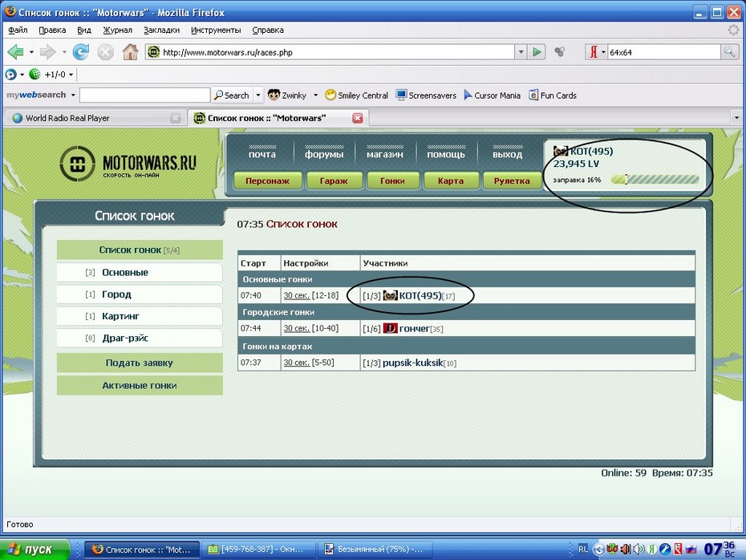Expand the mywebsearch menu dropdown
746x560 pixels.
[73, 95]
